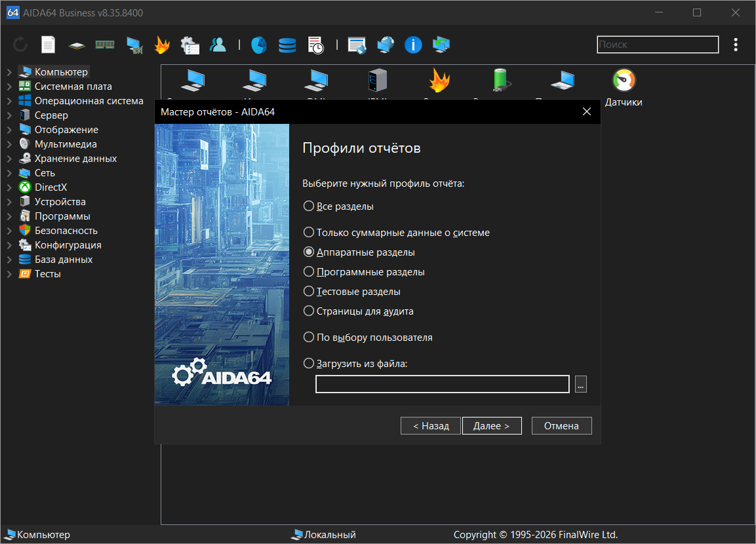
Task: Click the profile file path input field
Action: (x=443, y=385)
